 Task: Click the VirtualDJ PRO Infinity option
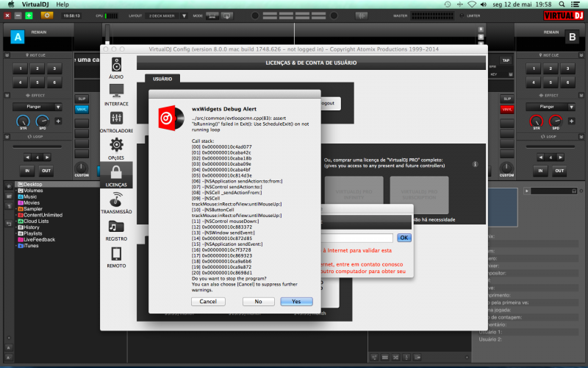coord(354,194)
